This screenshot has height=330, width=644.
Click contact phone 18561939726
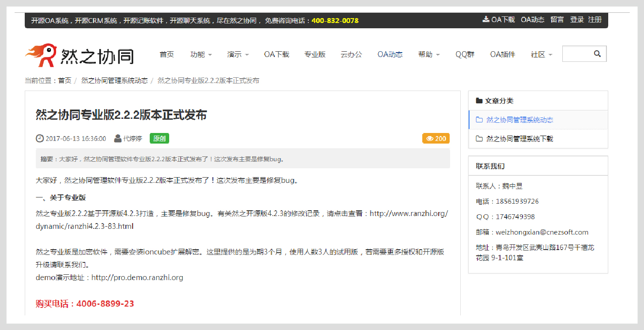(517, 201)
